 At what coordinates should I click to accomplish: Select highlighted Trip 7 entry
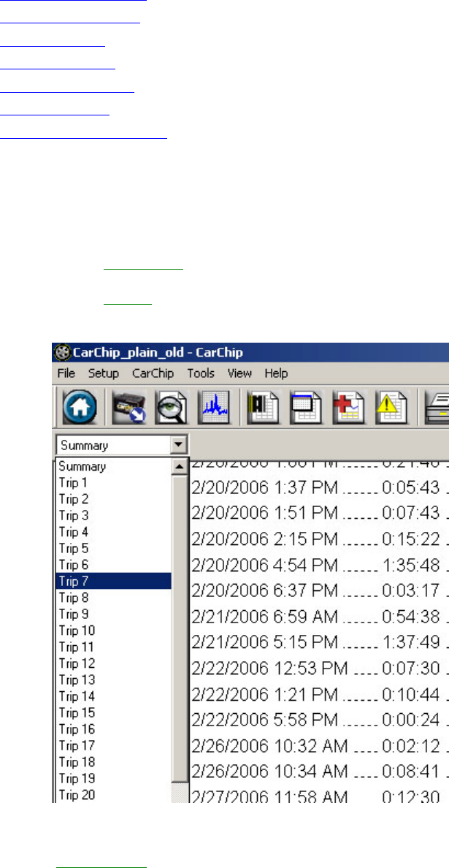point(113,582)
